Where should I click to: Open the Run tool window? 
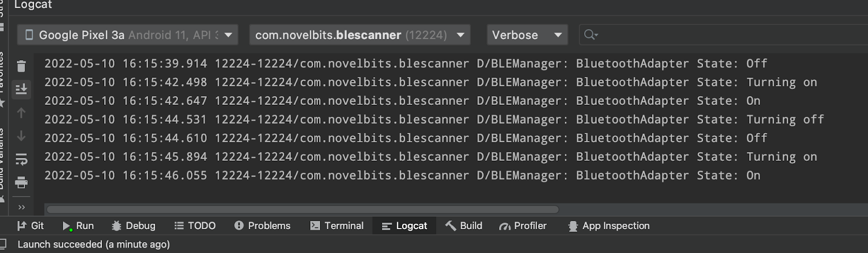(78, 226)
